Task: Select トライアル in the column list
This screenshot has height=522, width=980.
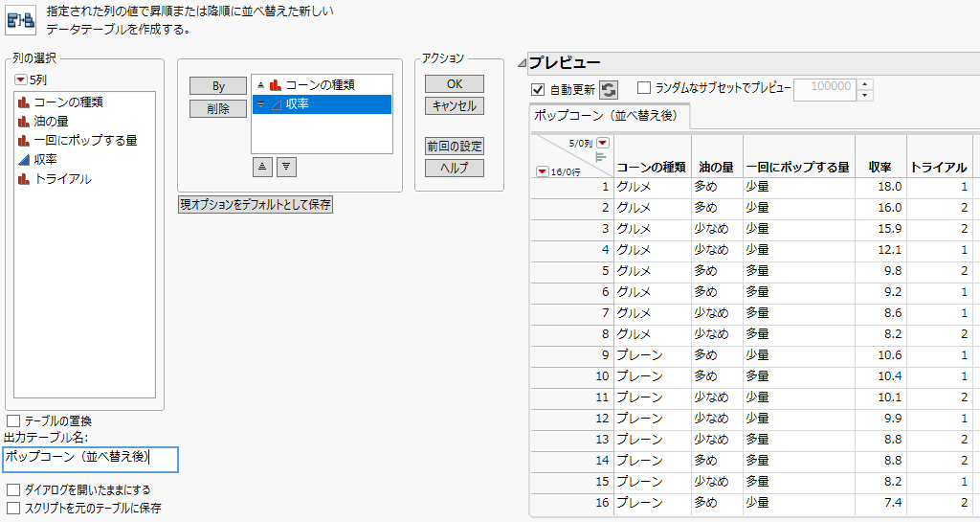Action: (x=62, y=178)
